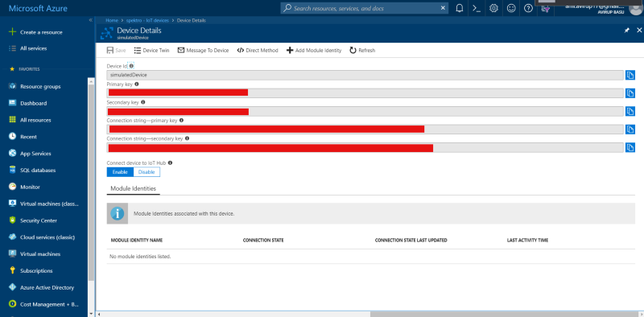Click the directory and subscription filter icon
Viewport: 644px width, 317px height.
coord(546,9)
